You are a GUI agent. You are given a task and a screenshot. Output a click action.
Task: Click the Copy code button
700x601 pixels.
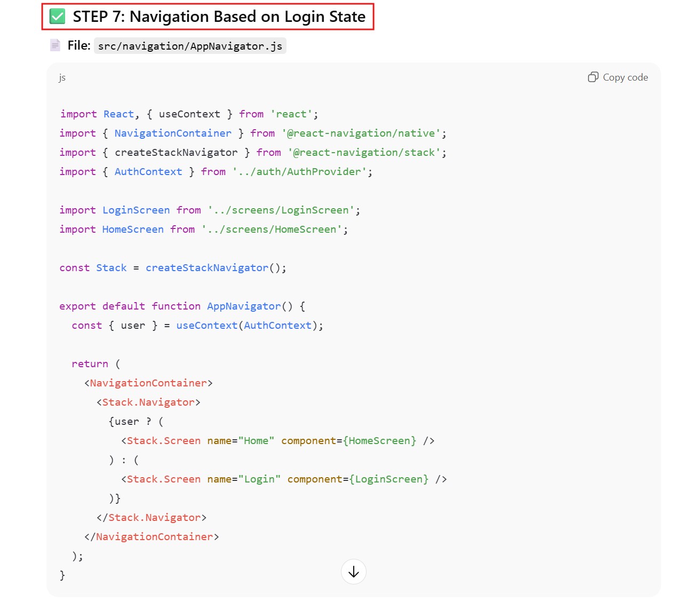click(618, 77)
